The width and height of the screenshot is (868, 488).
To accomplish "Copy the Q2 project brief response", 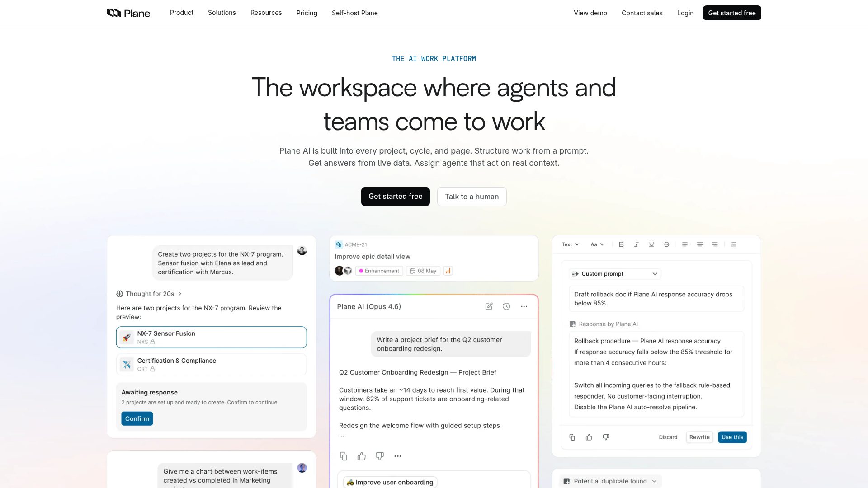I will [x=344, y=456].
